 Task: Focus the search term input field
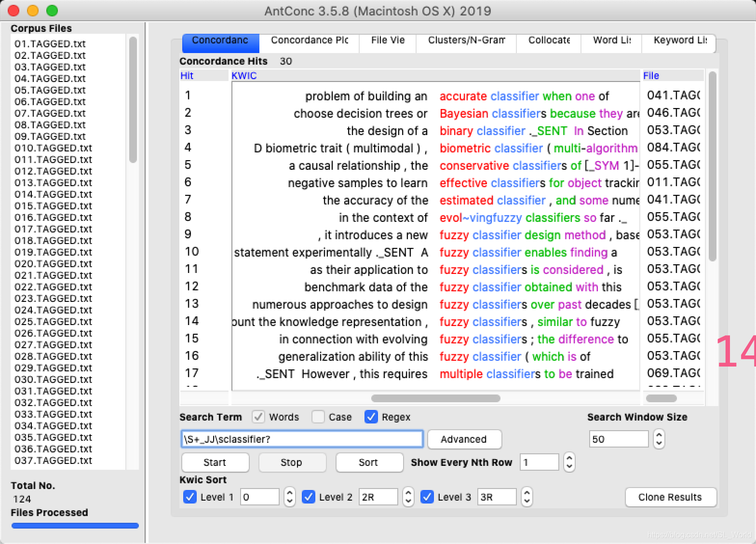tap(302, 439)
